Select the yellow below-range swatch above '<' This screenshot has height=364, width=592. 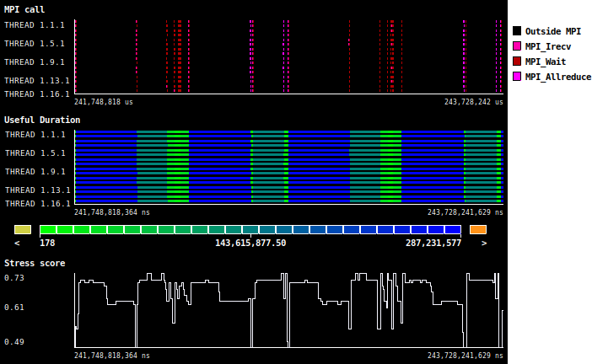(x=23, y=229)
